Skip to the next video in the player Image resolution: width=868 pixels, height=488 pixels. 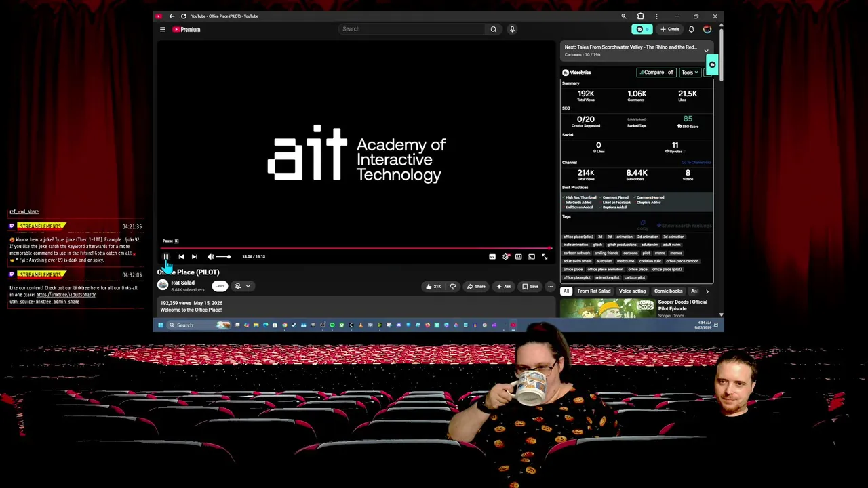[x=194, y=256]
